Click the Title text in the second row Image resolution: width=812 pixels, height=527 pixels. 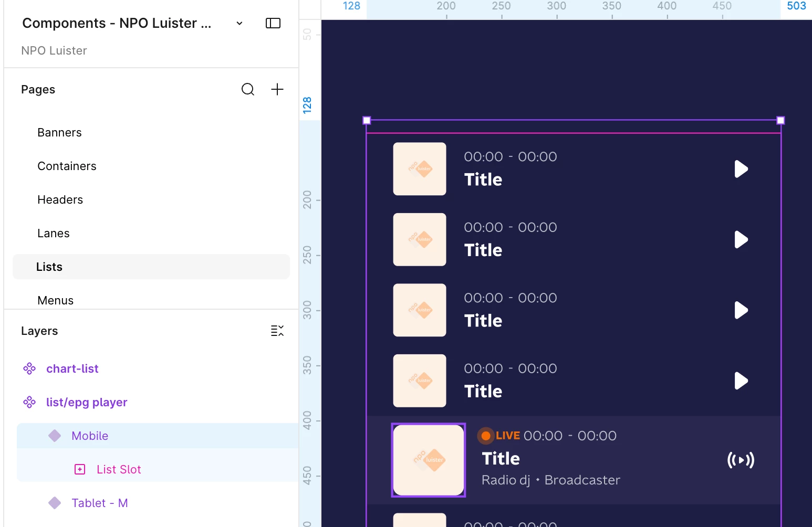(483, 250)
